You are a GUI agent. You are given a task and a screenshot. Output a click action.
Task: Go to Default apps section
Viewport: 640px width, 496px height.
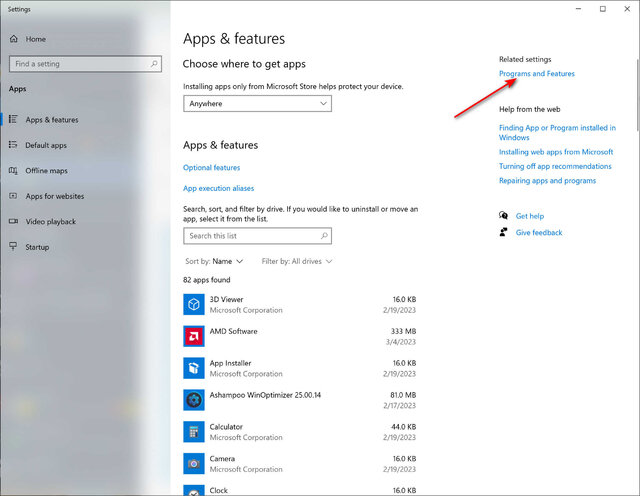45,145
